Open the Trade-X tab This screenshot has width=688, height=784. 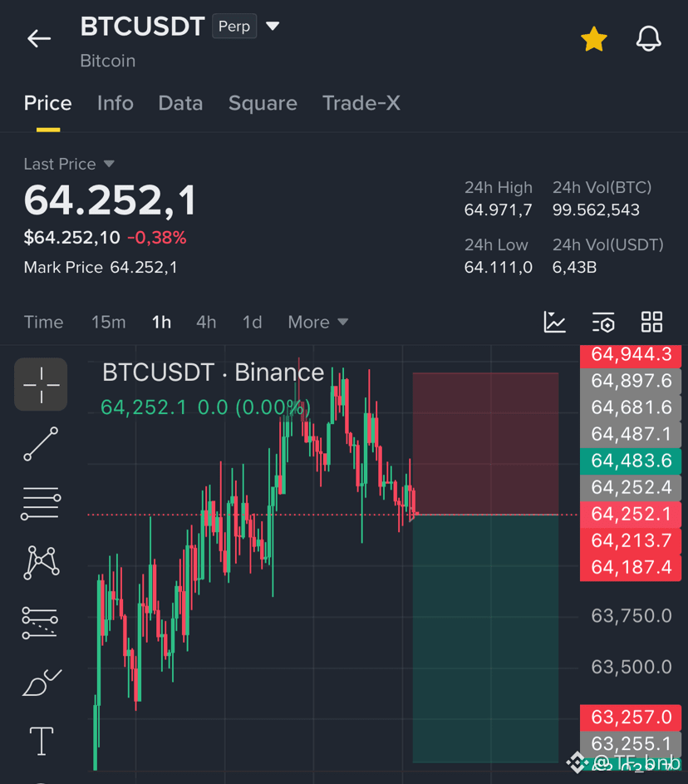(x=361, y=103)
